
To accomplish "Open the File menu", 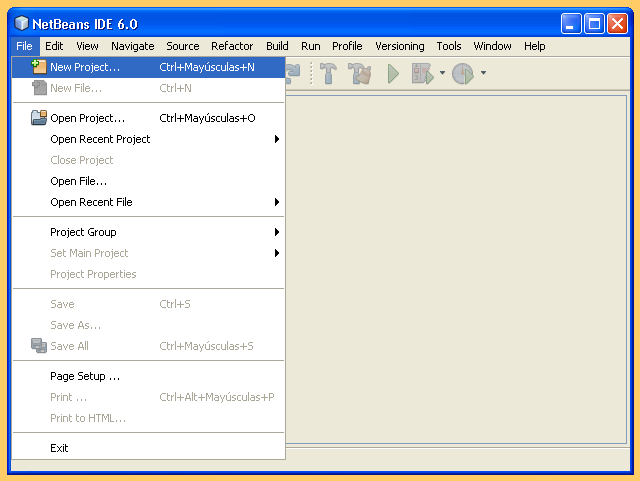I will pyautogui.click(x=24, y=46).
